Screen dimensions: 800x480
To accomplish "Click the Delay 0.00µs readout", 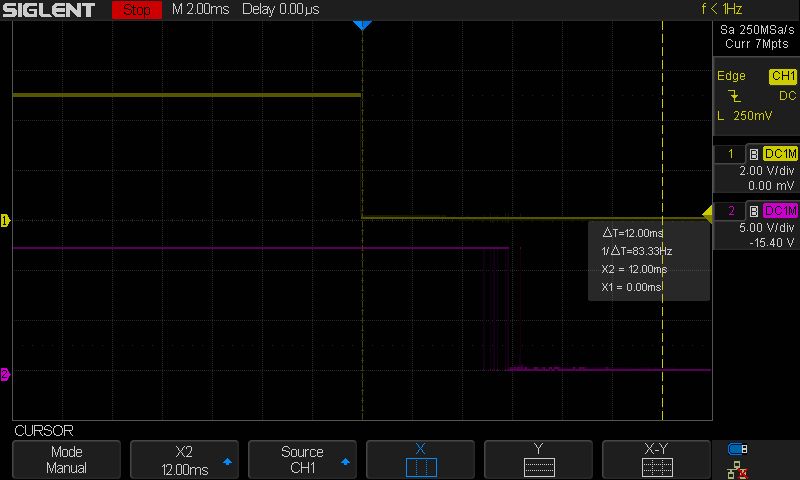I will [281, 9].
